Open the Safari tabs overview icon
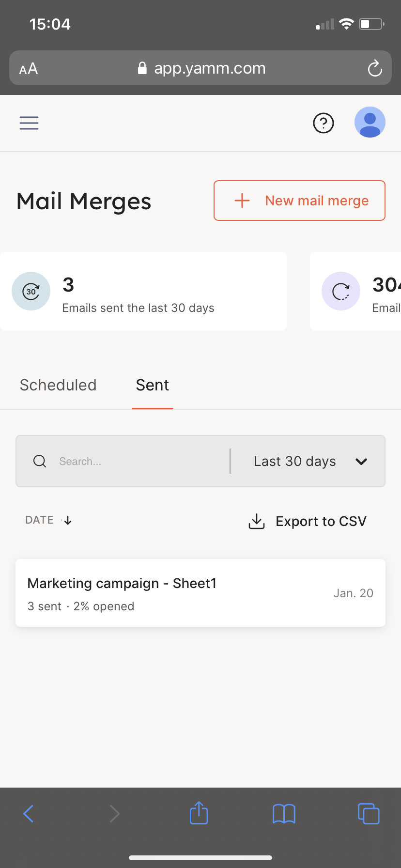This screenshot has height=868, width=401. tap(369, 813)
